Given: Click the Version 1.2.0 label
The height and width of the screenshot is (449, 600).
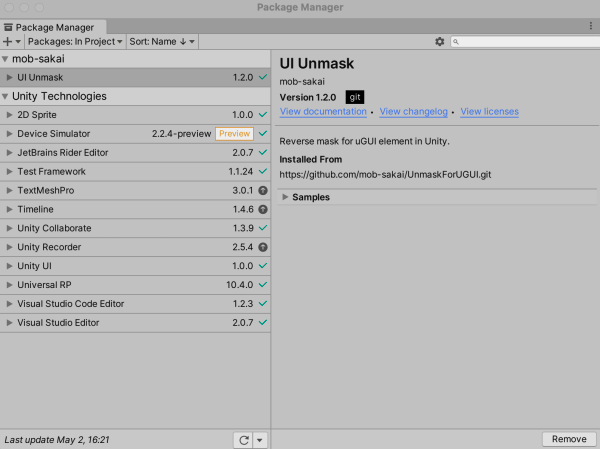Looking at the screenshot, I should coord(308,97).
